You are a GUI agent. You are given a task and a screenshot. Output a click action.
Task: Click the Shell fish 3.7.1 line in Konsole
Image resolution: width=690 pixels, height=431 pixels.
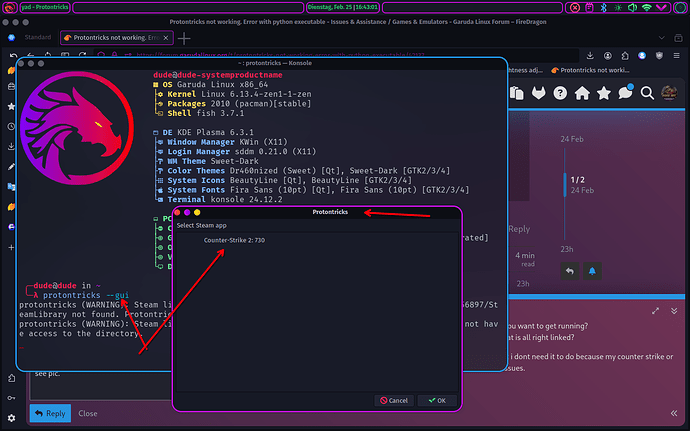point(206,113)
